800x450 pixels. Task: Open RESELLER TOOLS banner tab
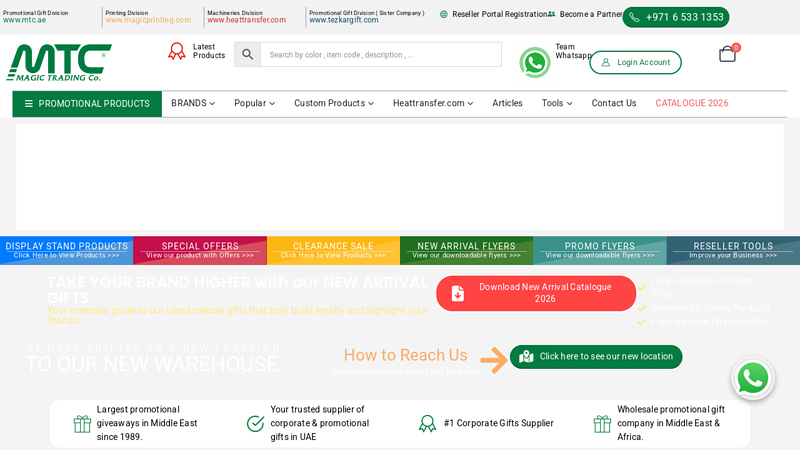tap(733, 250)
